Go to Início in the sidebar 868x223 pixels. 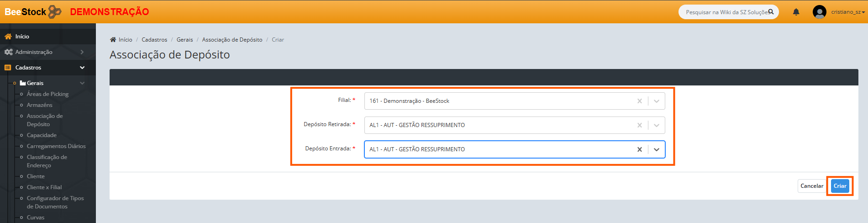click(22, 37)
